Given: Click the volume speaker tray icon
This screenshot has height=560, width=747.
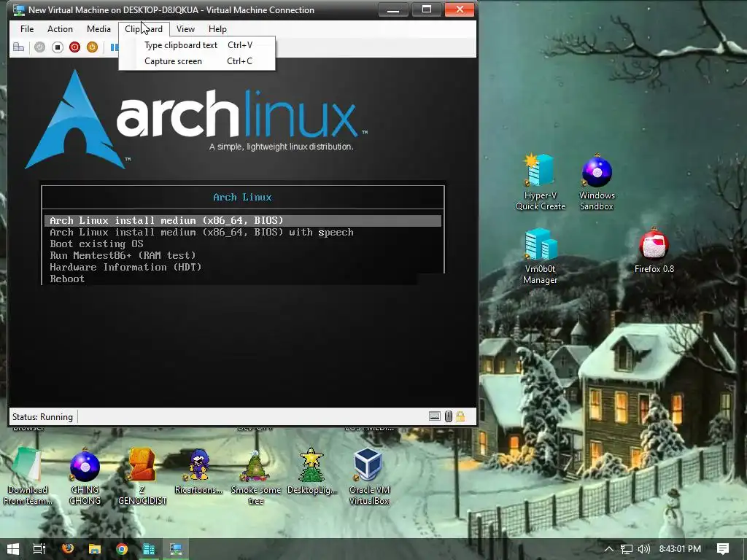Looking at the screenshot, I should pyautogui.click(x=643, y=549).
